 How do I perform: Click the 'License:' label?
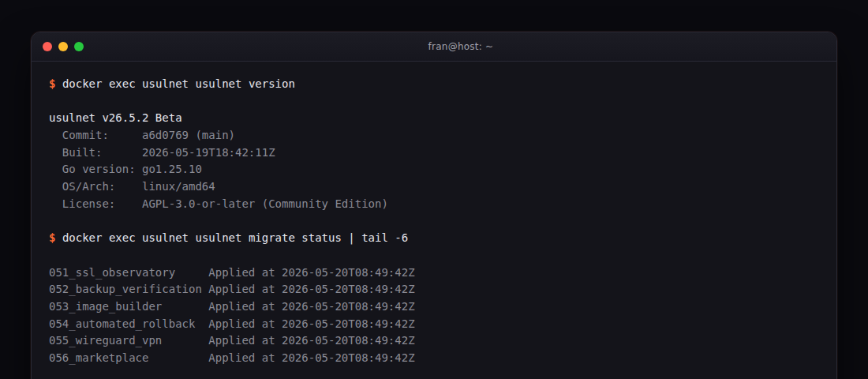coord(88,204)
